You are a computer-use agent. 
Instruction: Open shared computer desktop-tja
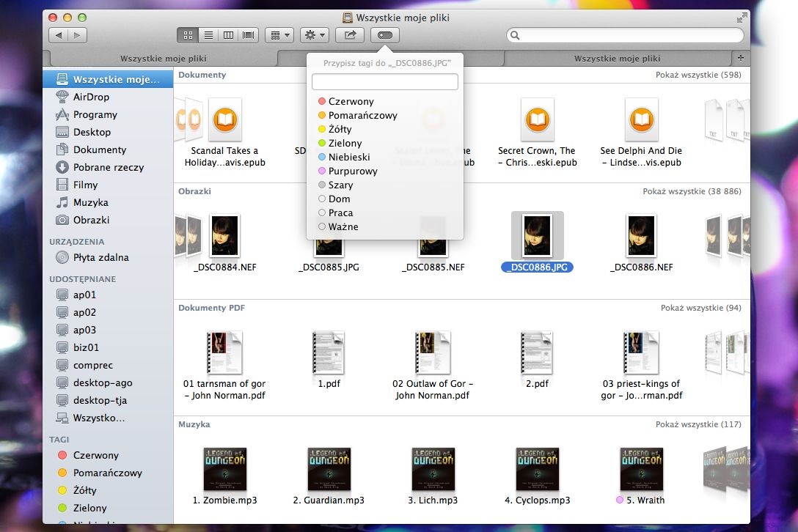pyautogui.click(x=108, y=400)
